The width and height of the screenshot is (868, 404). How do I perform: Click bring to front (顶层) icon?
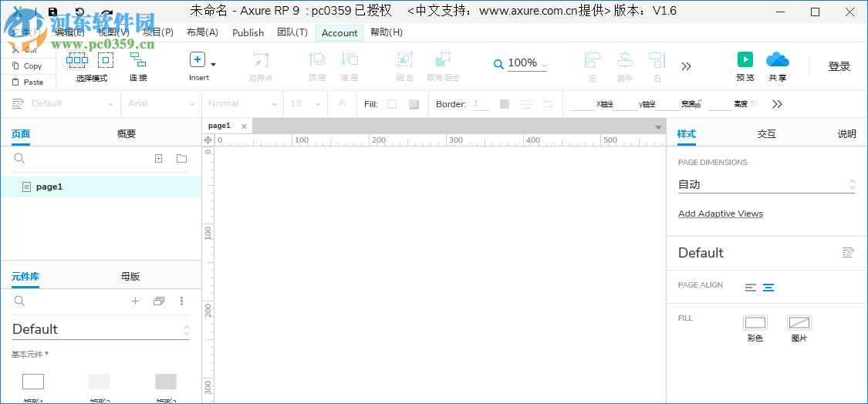pos(316,59)
